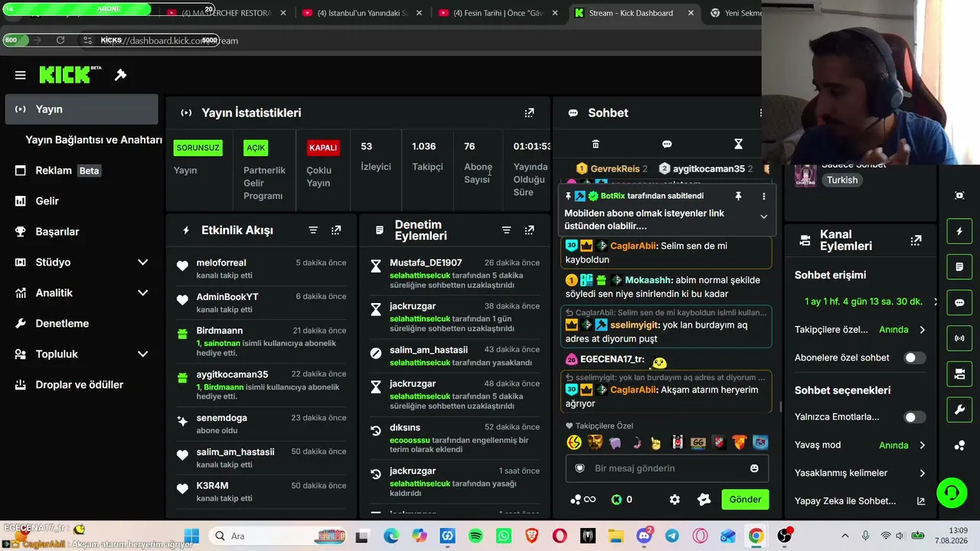Click the lightning bolt sidebar icon

pyautogui.click(x=959, y=231)
